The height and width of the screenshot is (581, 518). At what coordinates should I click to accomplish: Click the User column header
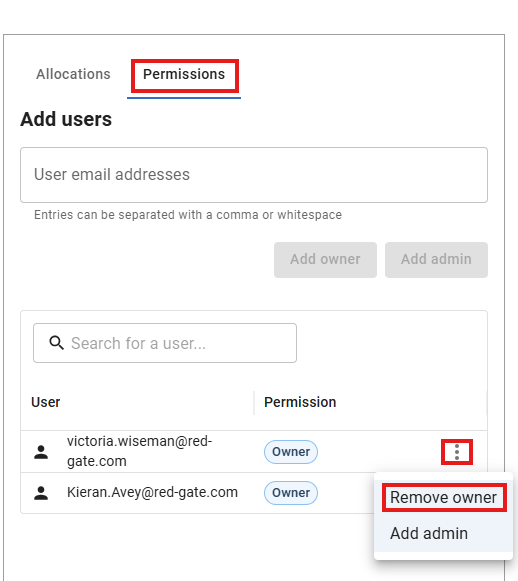46,402
